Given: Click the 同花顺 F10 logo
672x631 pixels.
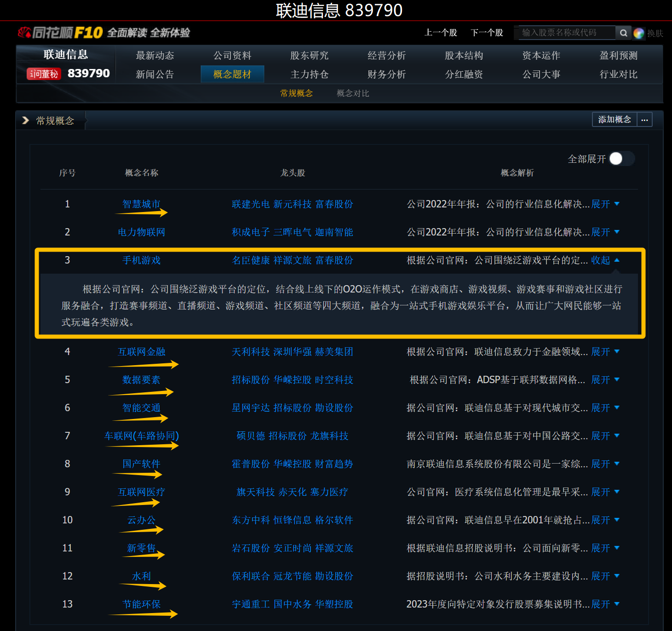Looking at the screenshot, I should (60, 33).
